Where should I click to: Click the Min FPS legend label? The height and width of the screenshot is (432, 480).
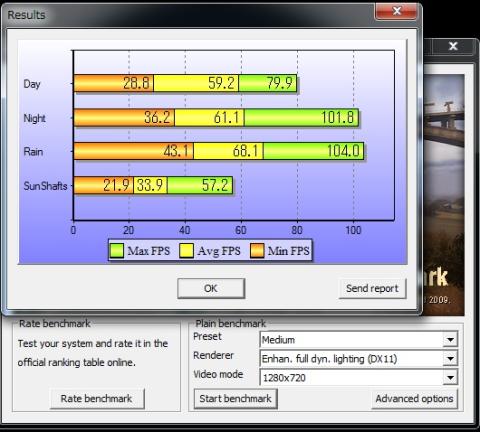[x=289, y=251]
